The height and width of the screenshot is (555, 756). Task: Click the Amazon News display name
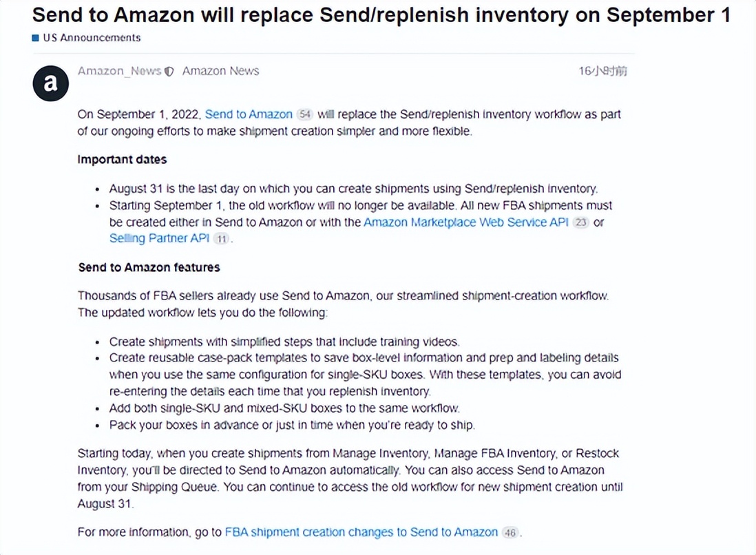click(221, 72)
